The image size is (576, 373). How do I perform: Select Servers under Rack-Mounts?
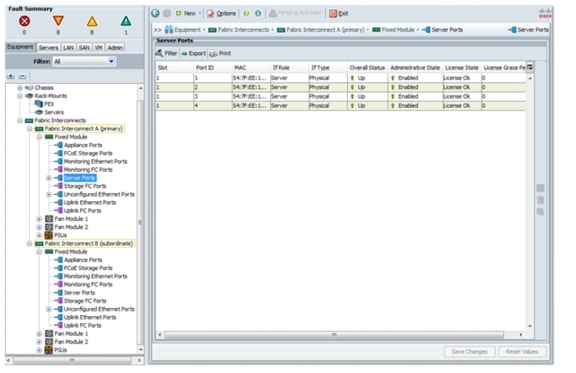click(x=54, y=112)
